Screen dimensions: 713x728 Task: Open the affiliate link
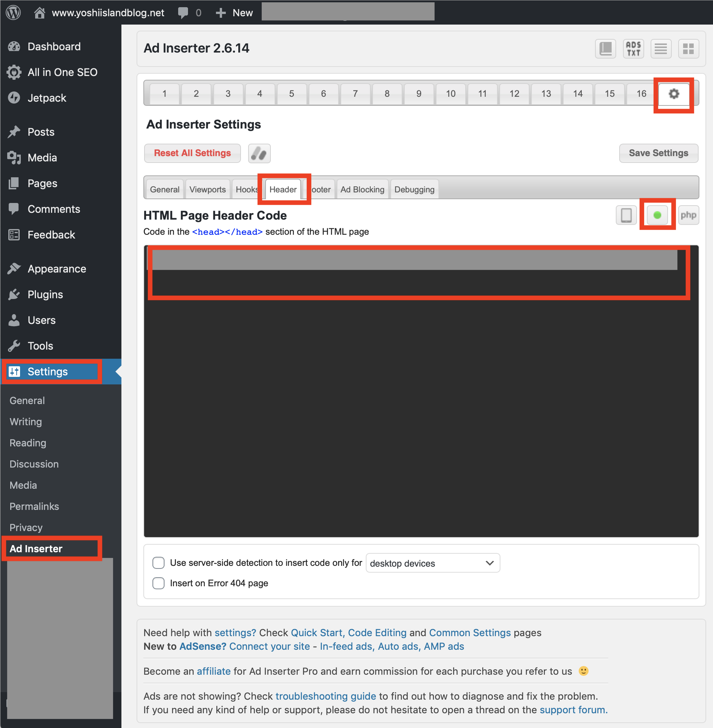[214, 671]
